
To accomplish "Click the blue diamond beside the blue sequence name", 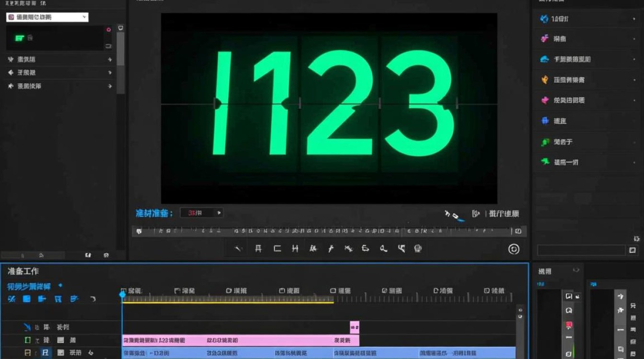I will (60, 285).
